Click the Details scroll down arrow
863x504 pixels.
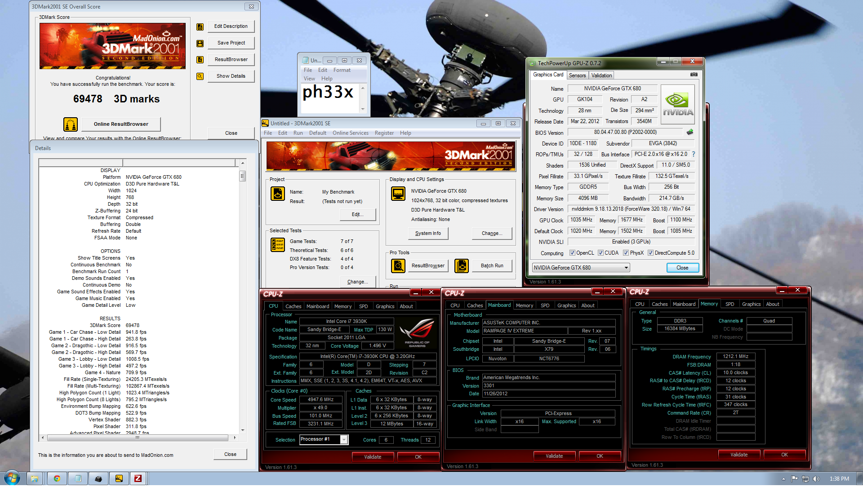click(243, 430)
